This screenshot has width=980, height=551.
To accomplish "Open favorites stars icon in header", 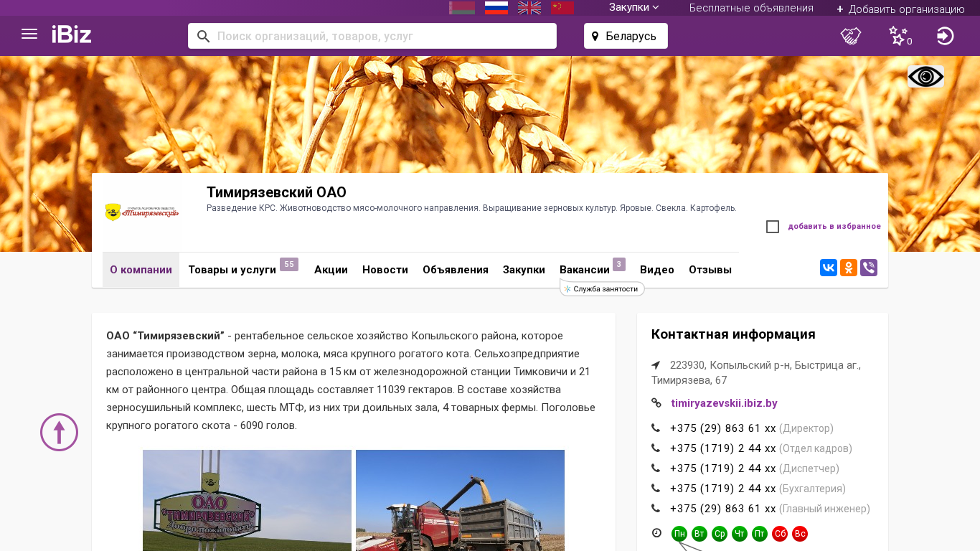I will click(898, 36).
